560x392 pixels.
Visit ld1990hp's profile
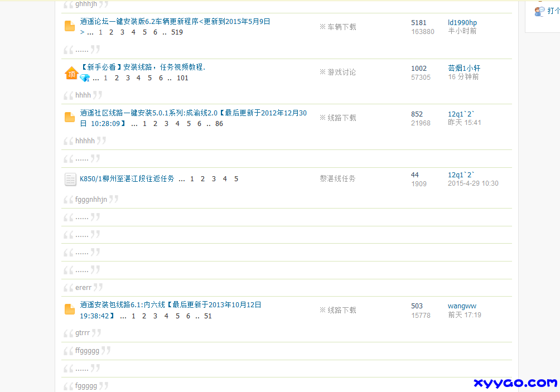[462, 22]
